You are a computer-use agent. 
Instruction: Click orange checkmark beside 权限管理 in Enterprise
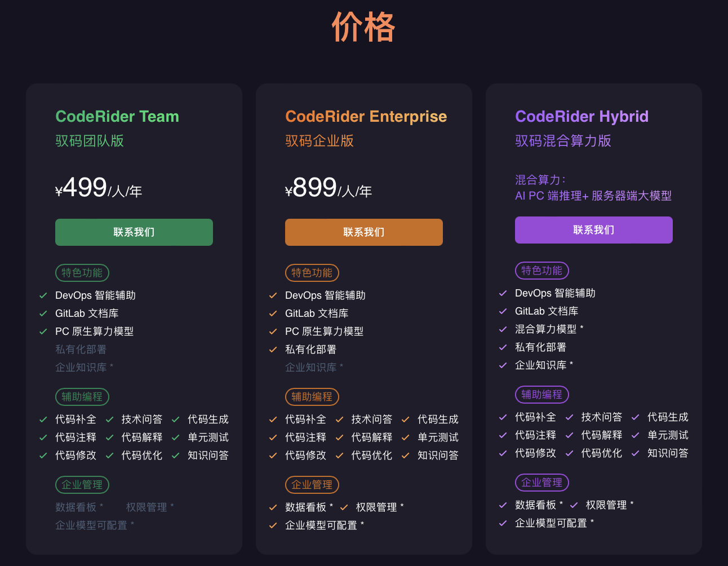coord(344,507)
